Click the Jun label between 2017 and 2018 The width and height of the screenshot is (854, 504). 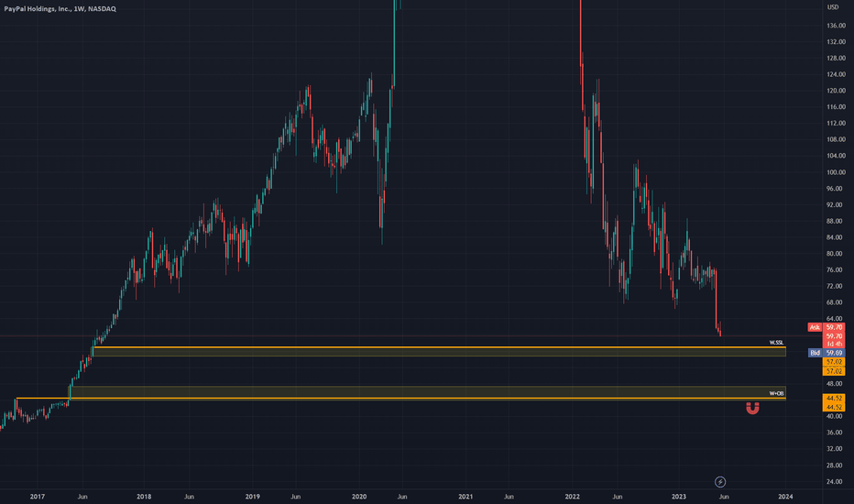(82, 497)
